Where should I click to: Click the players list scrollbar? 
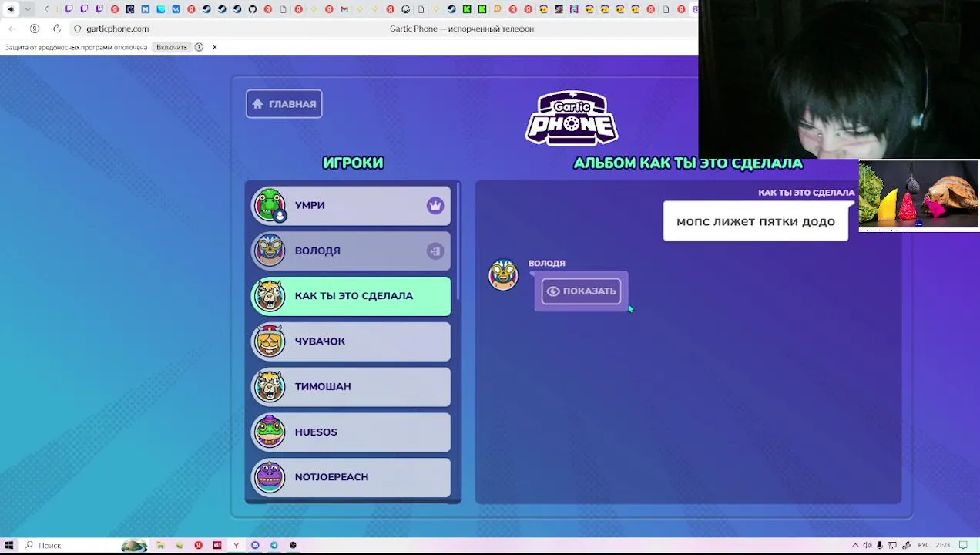[459, 240]
